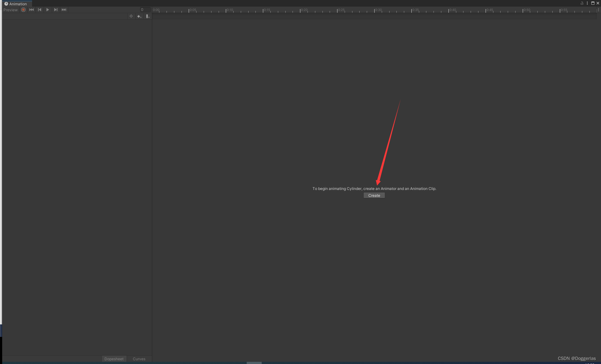Screen dimensions: 601x364
Task: Click the Add keyframe icon
Action: (139, 16)
